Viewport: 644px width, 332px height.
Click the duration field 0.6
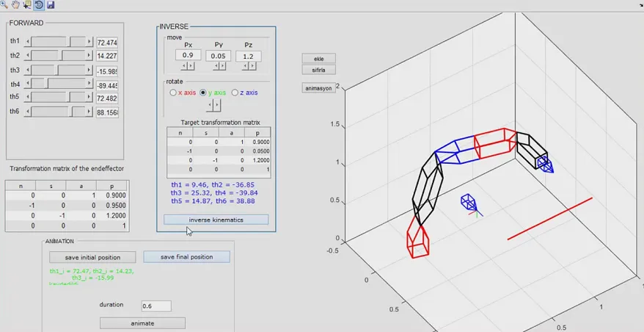point(156,306)
